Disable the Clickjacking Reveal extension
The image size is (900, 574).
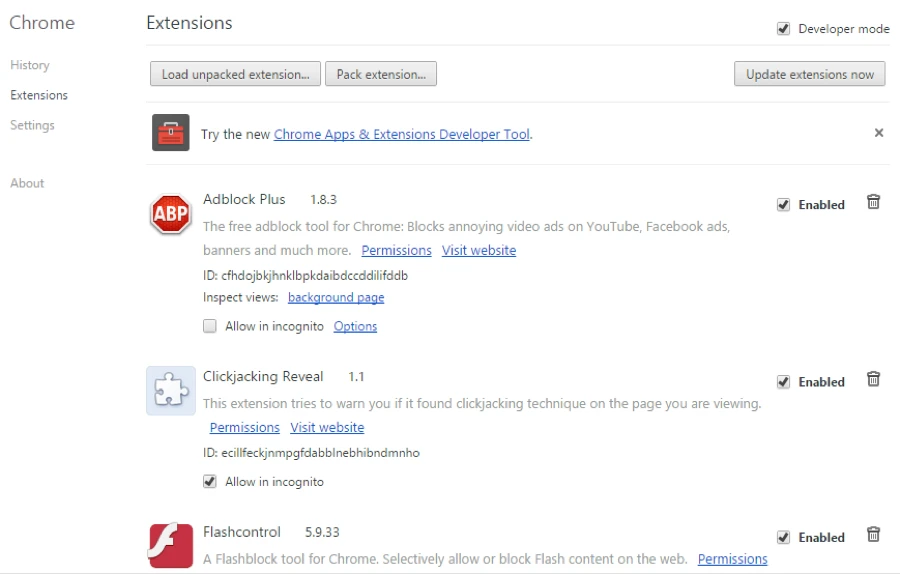(784, 382)
